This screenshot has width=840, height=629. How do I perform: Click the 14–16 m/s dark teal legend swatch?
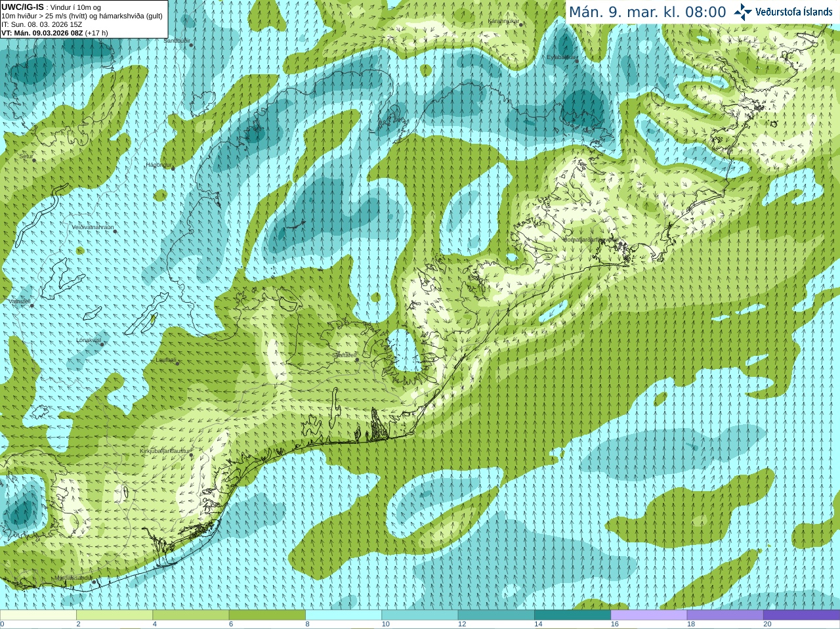(572, 615)
